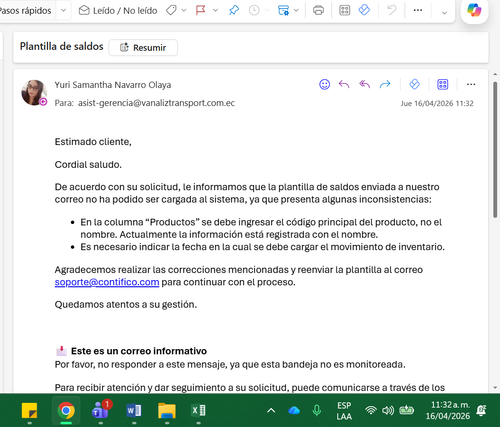Pin this email with the pin icon

[x=234, y=11]
